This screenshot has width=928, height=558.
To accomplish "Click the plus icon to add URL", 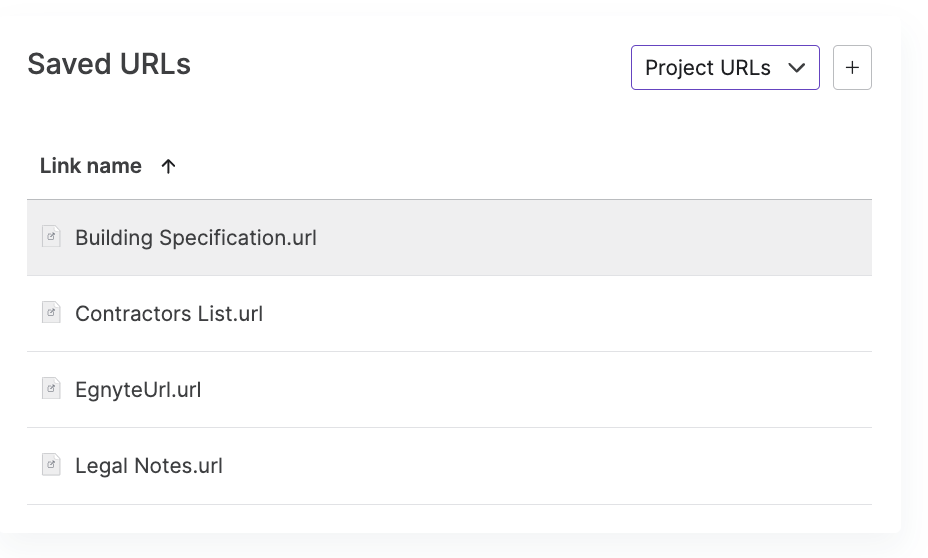I will [x=852, y=67].
